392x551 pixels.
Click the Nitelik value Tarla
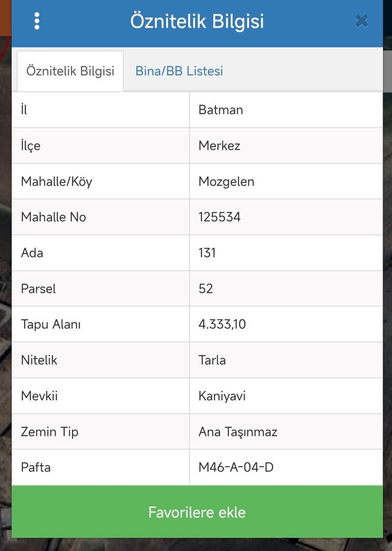point(212,360)
